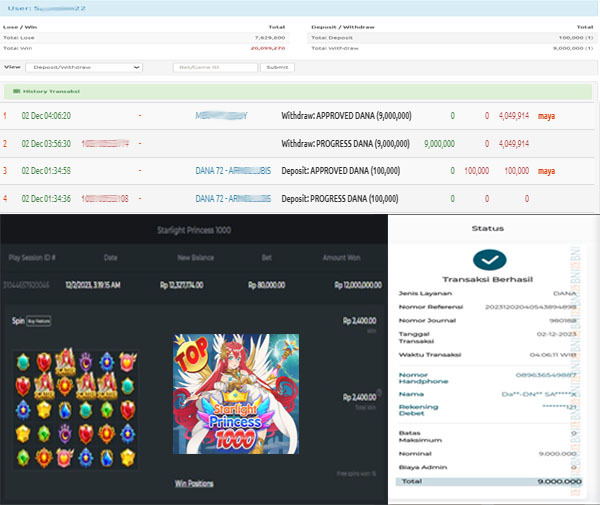600x505 pixels.
Task: Click Withdraw: PROGRESS DANA (9,000,000) entry
Action: (346, 144)
